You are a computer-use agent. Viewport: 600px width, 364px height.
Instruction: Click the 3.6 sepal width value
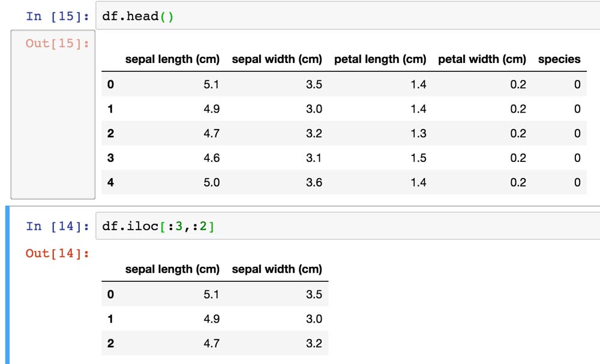[x=314, y=182]
